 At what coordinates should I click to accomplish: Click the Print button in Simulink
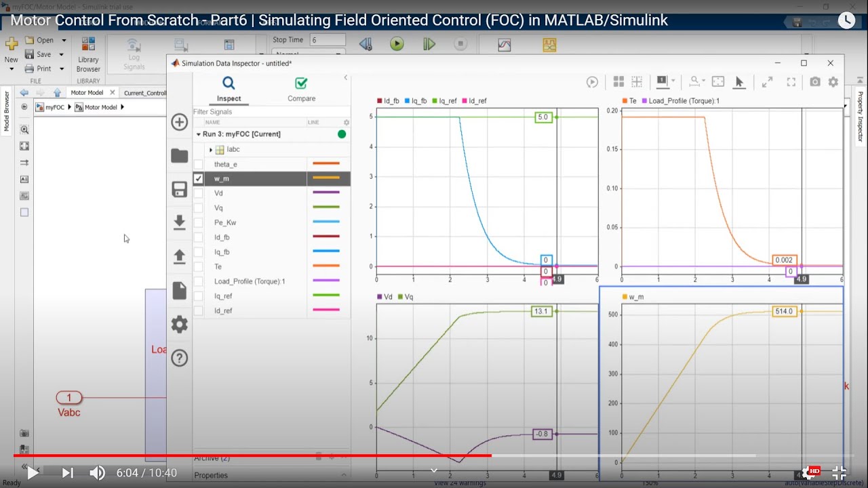click(39, 68)
